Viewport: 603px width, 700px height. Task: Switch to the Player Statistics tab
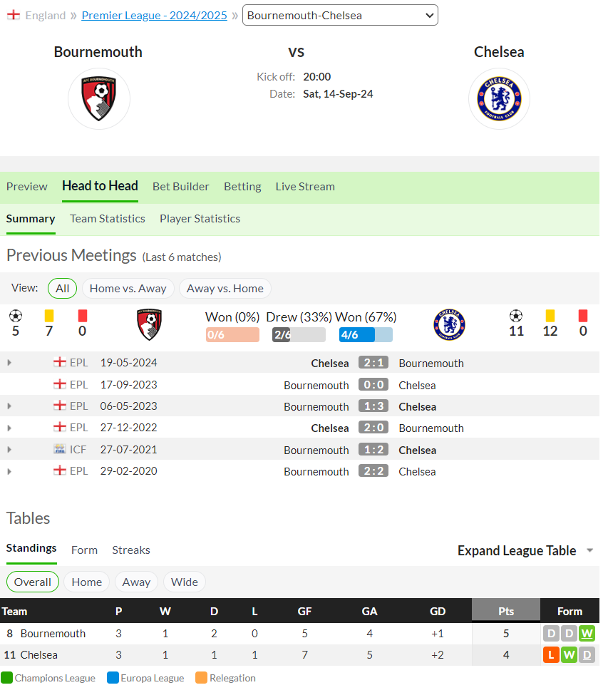[200, 219]
